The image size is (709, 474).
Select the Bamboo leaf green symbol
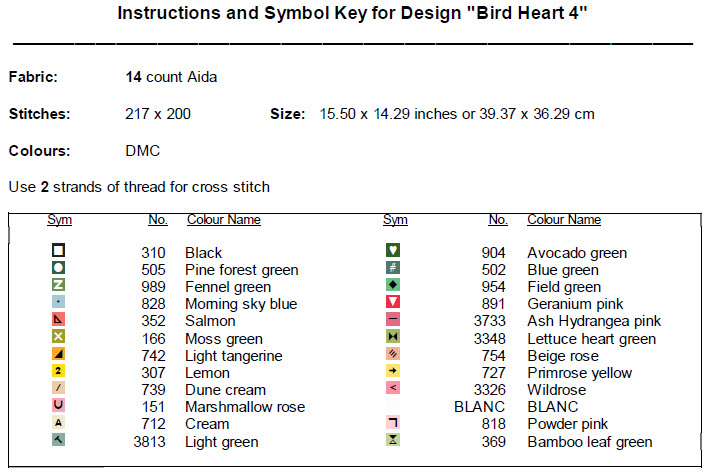[393, 440]
